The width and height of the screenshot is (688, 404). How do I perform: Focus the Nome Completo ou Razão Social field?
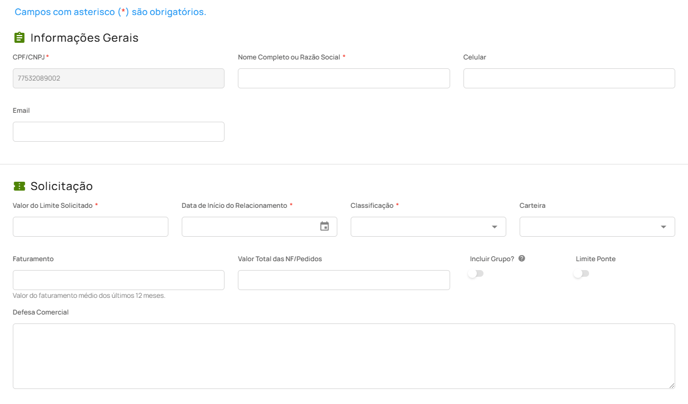(x=343, y=78)
